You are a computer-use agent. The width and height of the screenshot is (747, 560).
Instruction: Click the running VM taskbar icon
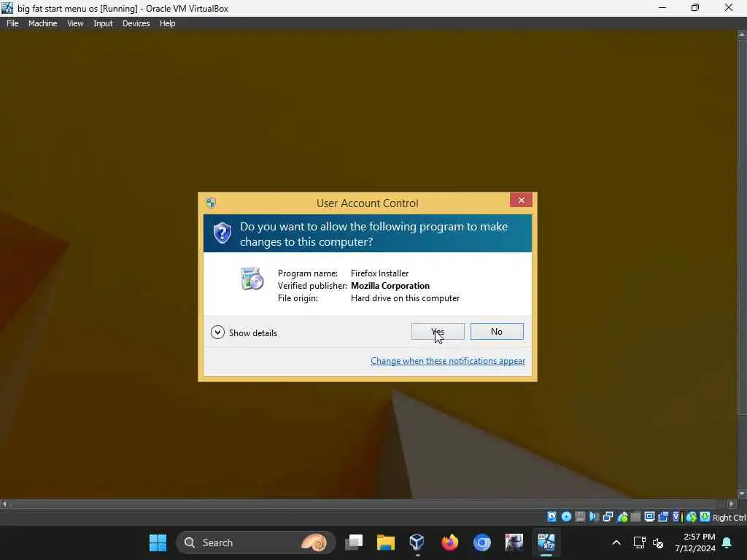click(x=546, y=542)
